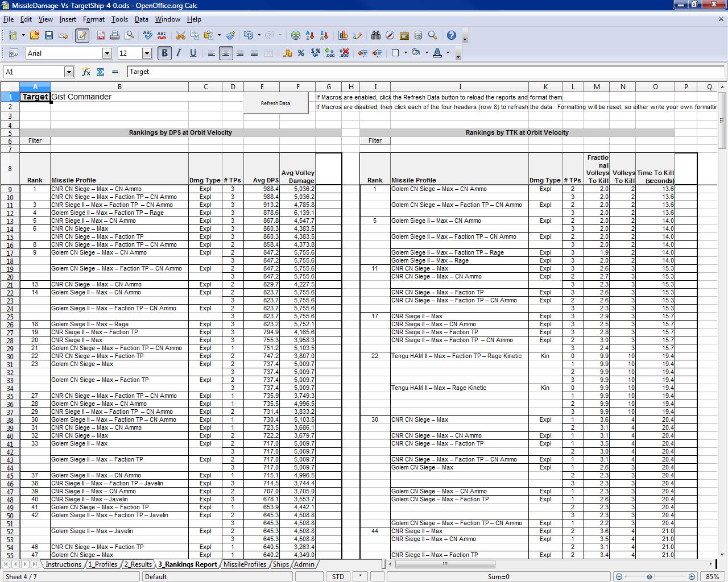Toggle Bold formatting
This screenshot has height=582, width=728.
[164, 53]
